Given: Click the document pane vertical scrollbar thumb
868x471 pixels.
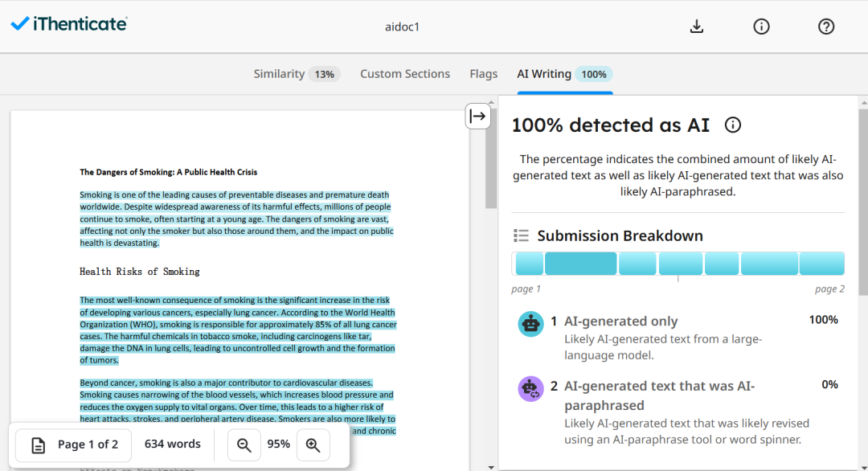Looking at the screenshot, I should [491, 158].
